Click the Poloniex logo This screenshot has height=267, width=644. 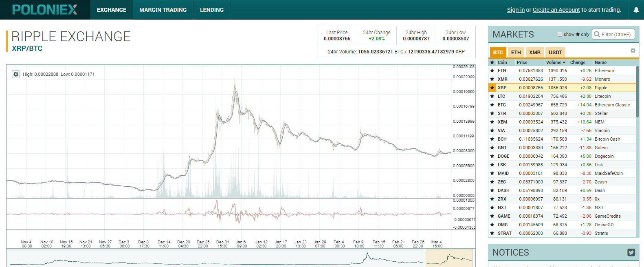click(x=45, y=10)
